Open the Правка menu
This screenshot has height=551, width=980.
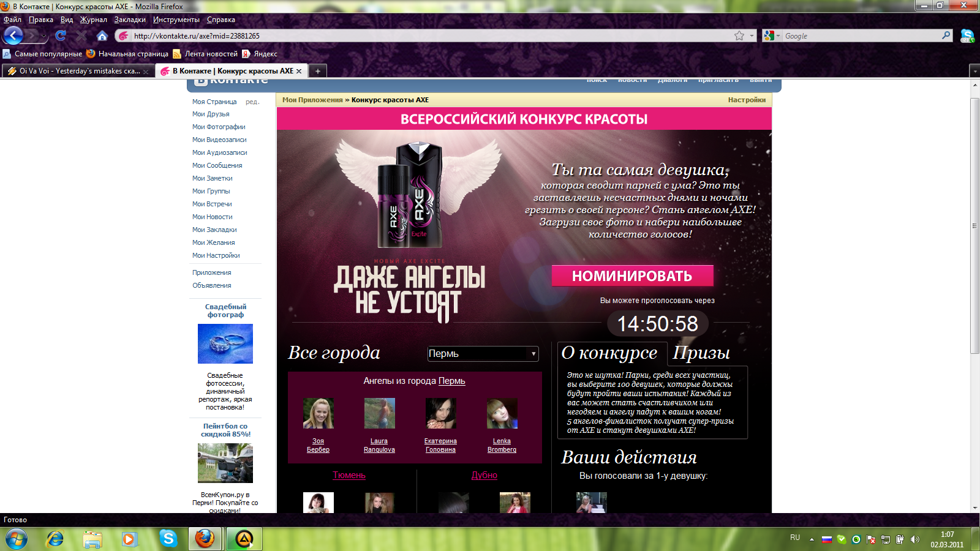pyautogui.click(x=41, y=20)
